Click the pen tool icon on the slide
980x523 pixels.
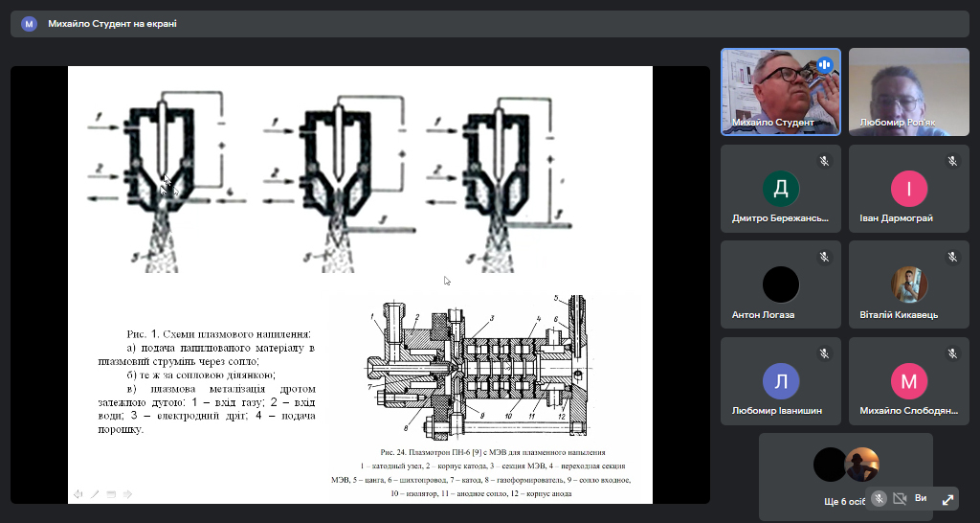[95, 494]
